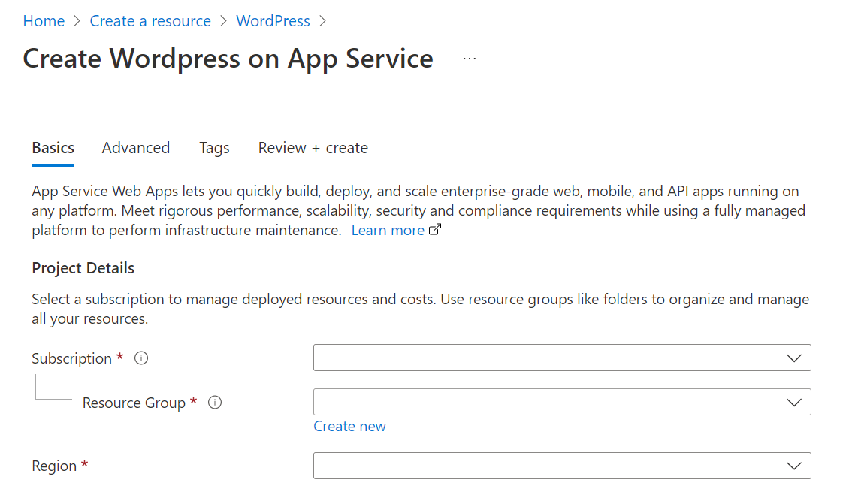Click the external link icon after Learn more
Image resolution: width=849 pixels, height=504 pixels.
tap(435, 230)
